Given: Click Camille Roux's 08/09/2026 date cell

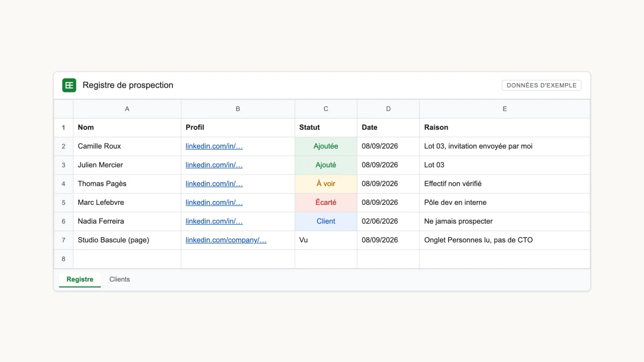Looking at the screenshot, I should tap(388, 147).
